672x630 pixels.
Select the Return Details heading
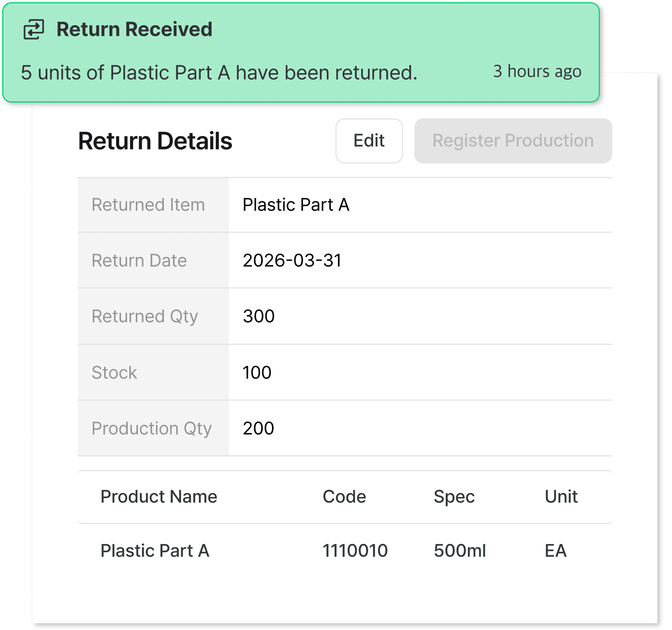[155, 141]
